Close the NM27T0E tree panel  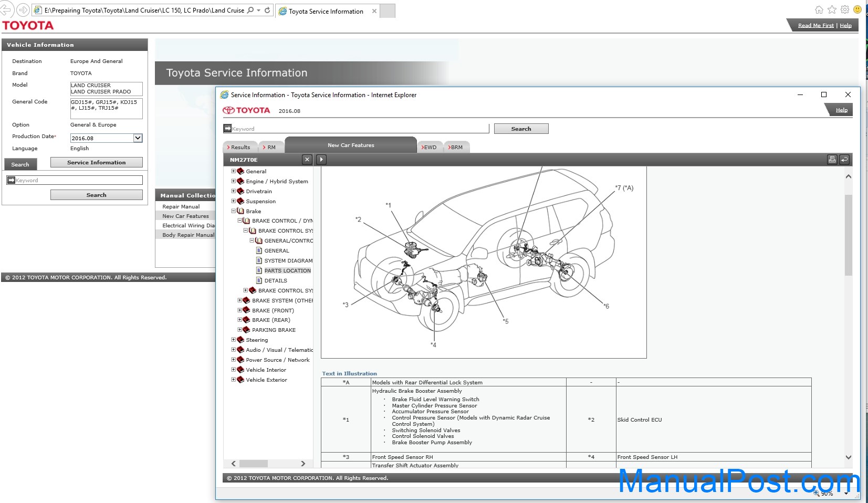pyautogui.click(x=307, y=160)
